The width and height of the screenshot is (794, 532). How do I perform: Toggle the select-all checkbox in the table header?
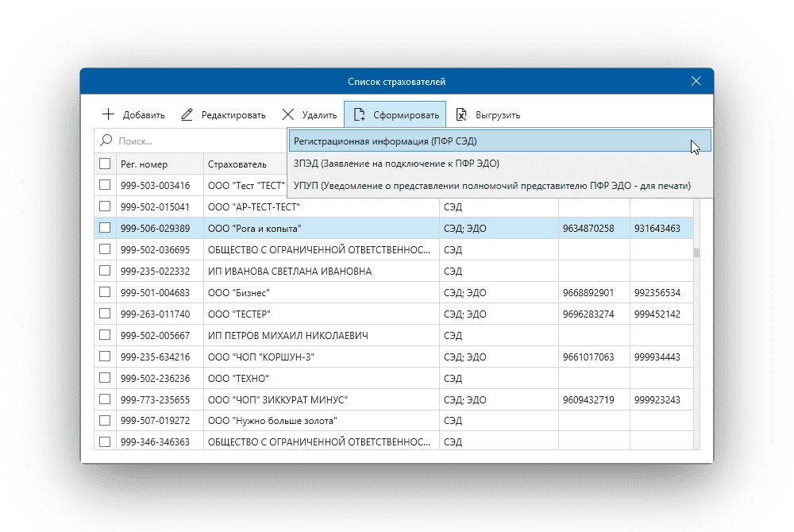(105, 164)
